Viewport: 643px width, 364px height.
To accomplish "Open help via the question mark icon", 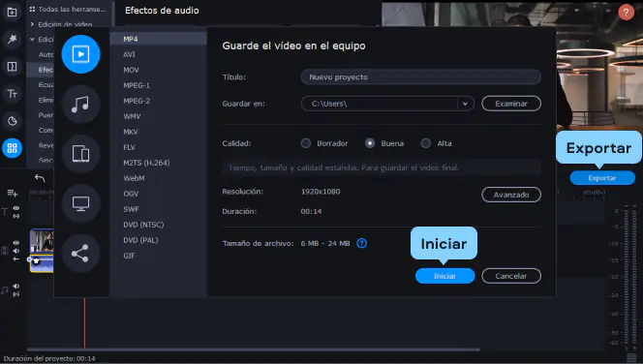I will point(626,13).
